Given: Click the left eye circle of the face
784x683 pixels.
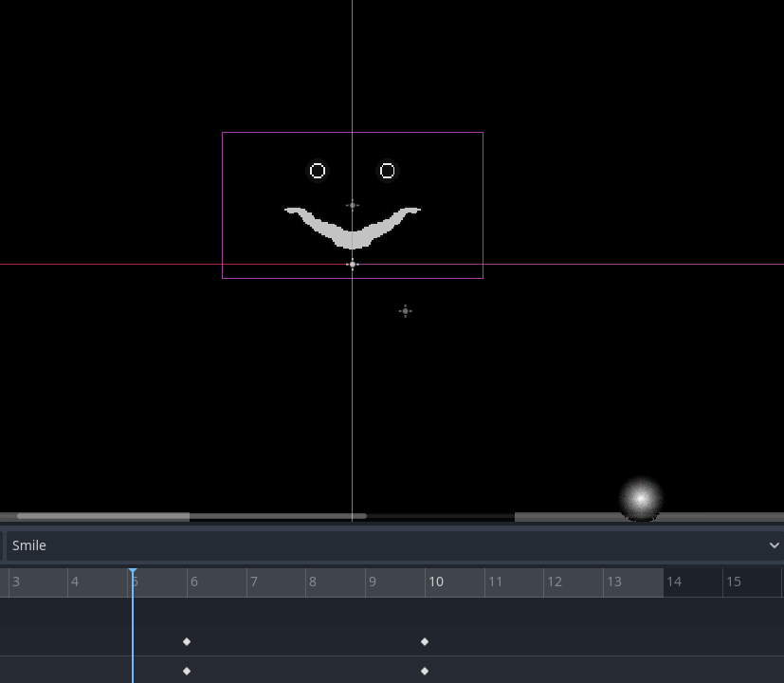Looking at the screenshot, I should (x=318, y=171).
